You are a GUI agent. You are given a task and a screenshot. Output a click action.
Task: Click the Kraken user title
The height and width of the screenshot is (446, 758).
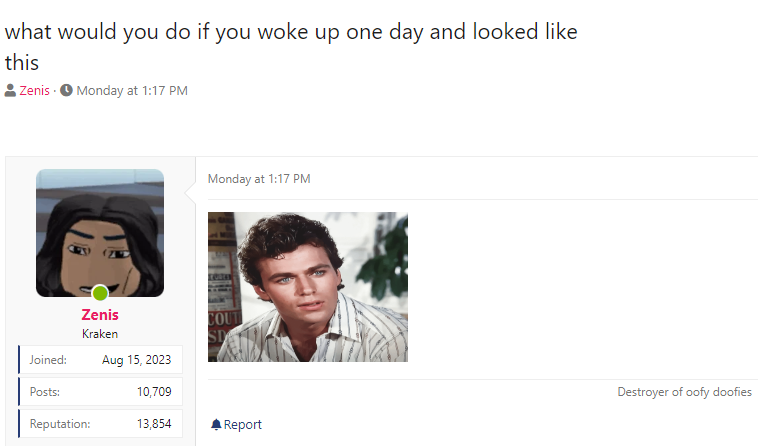click(100, 334)
